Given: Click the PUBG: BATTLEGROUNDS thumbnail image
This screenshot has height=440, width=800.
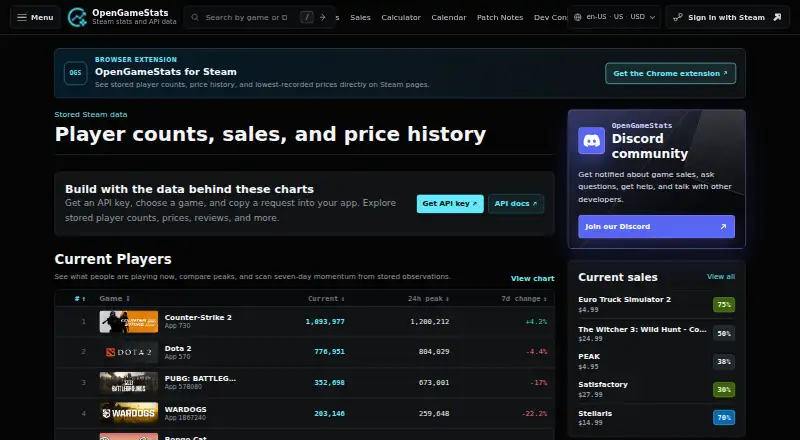Looking at the screenshot, I should click(129, 383).
